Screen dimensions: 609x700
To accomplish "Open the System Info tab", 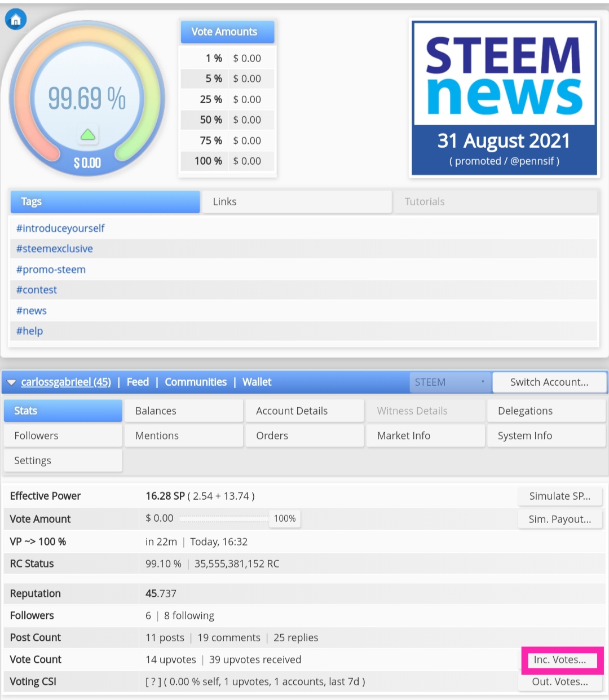I will pos(546,435).
